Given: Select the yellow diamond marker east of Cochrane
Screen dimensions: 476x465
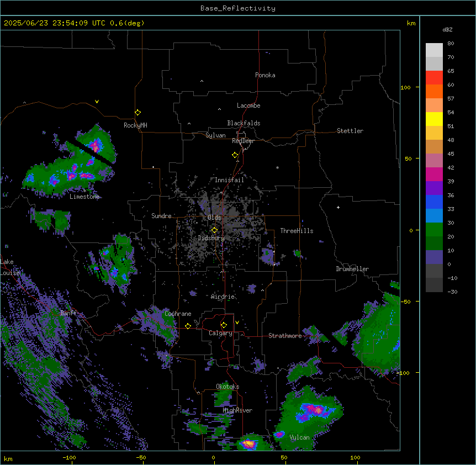Looking at the screenshot, I should pos(188,326).
